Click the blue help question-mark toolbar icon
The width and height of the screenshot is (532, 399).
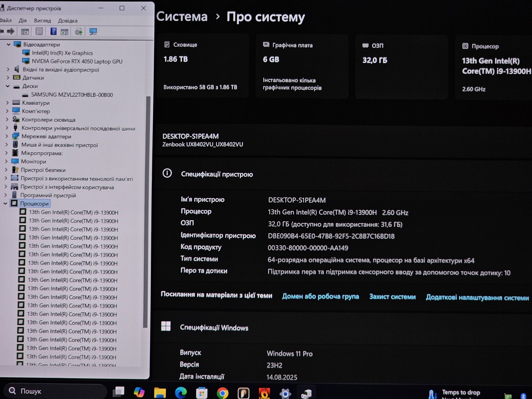coord(53,32)
